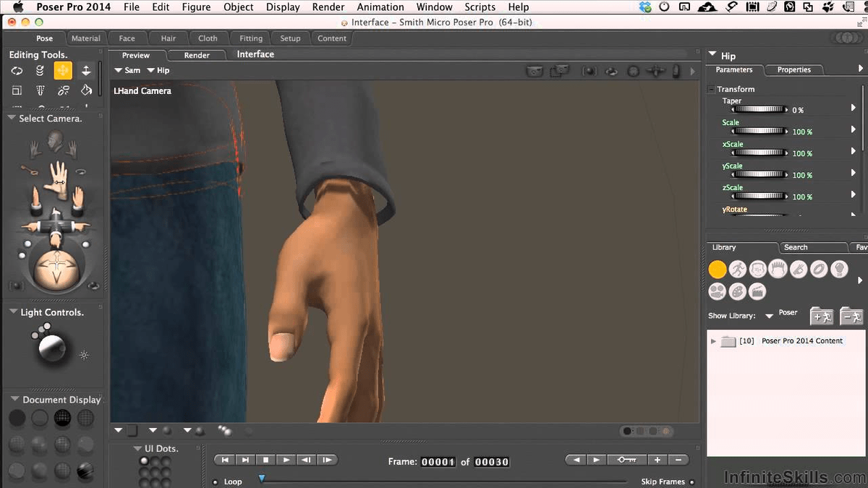Expand the Poser Pro 2014 Content folder

tap(713, 340)
